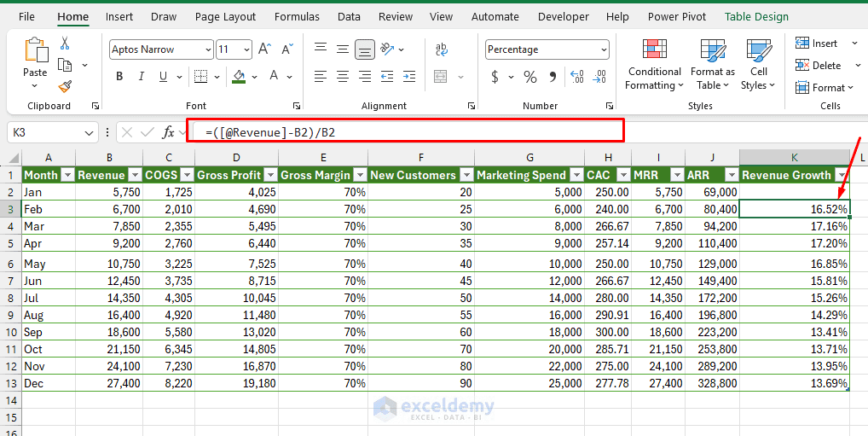Open the Percentage number format dropdown

point(604,49)
